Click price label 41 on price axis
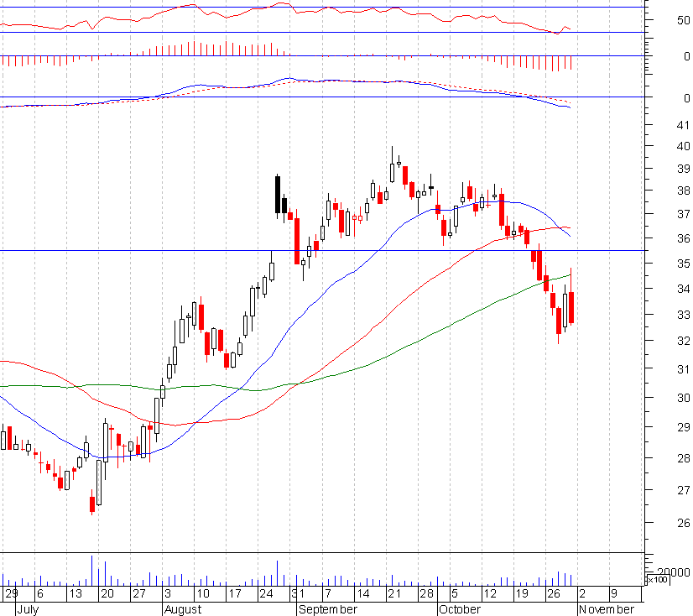 click(683, 125)
